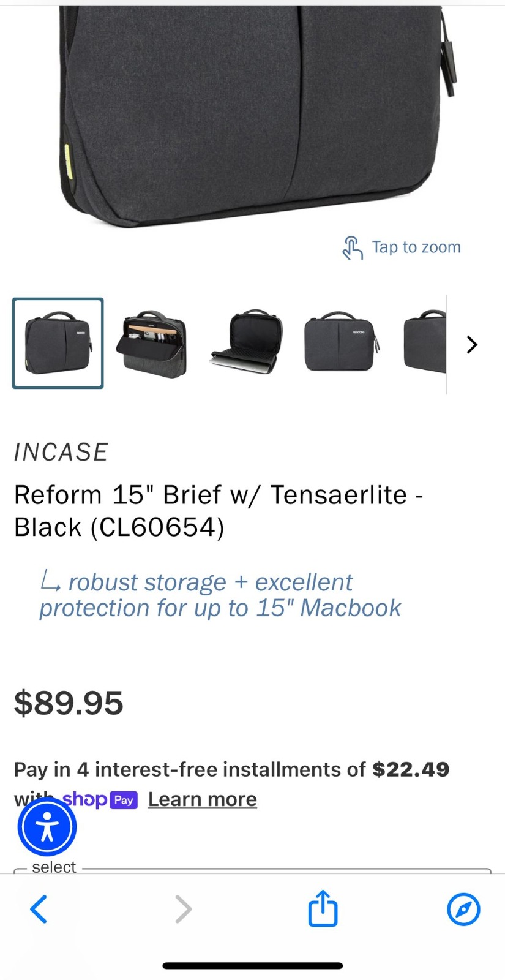Image resolution: width=505 pixels, height=980 pixels.
Task: Tap the 'Tap to zoom' label
Action: pyautogui.click(x=416, y=247)
